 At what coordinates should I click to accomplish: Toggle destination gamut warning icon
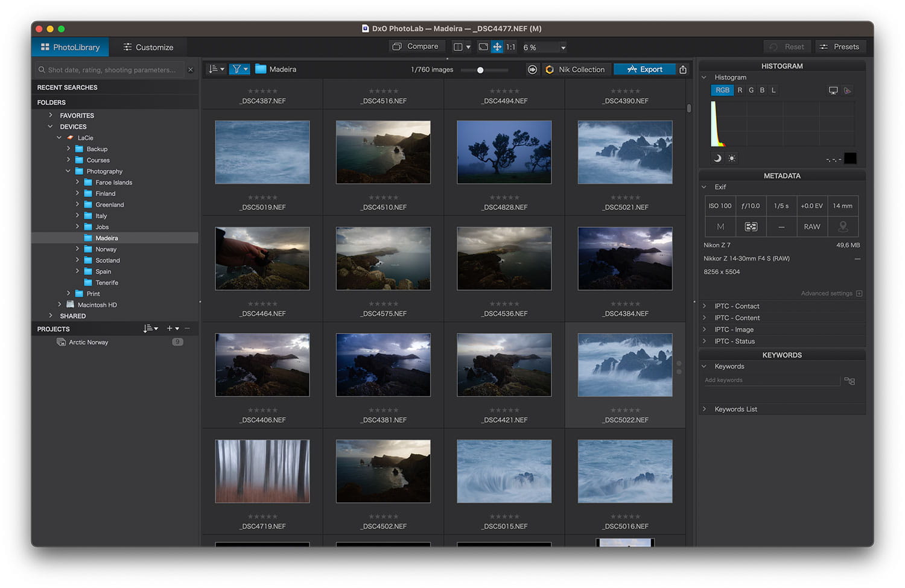click(x=848, y=90)
